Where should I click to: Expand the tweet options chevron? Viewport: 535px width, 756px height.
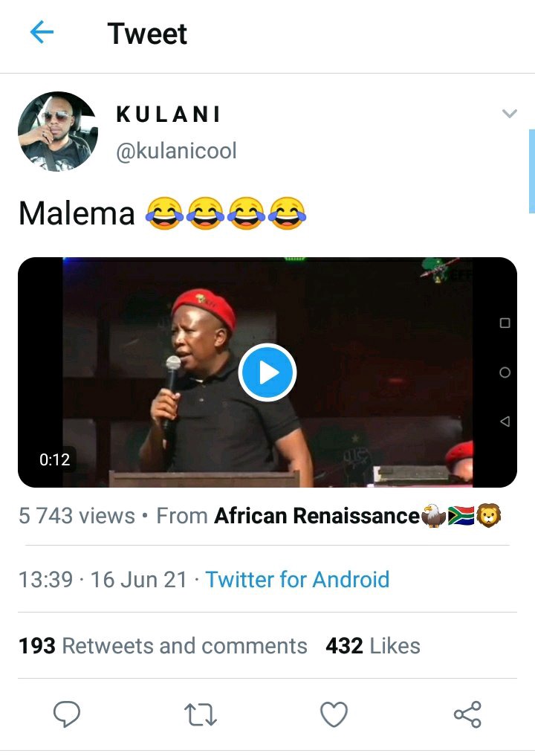(x=509, y=114)
